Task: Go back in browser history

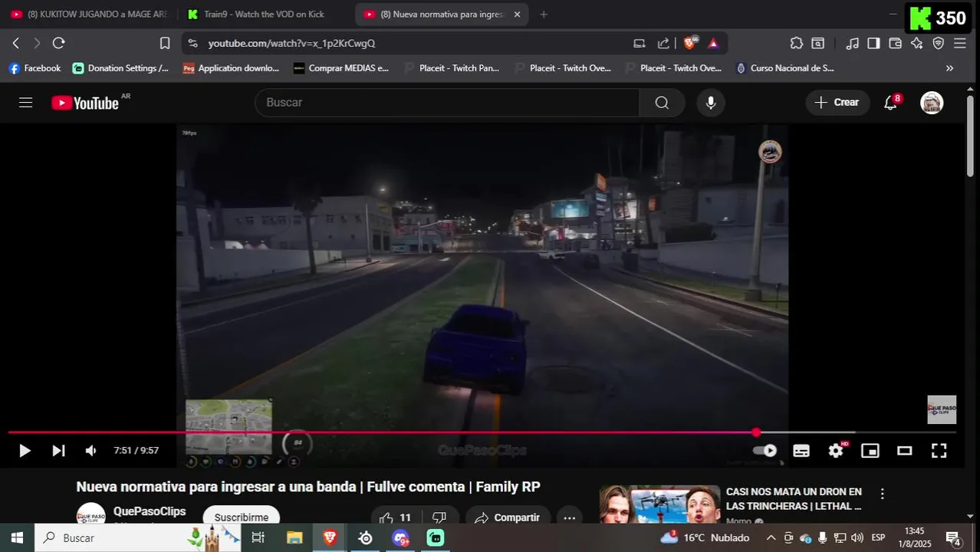Action: pos(16,43)
